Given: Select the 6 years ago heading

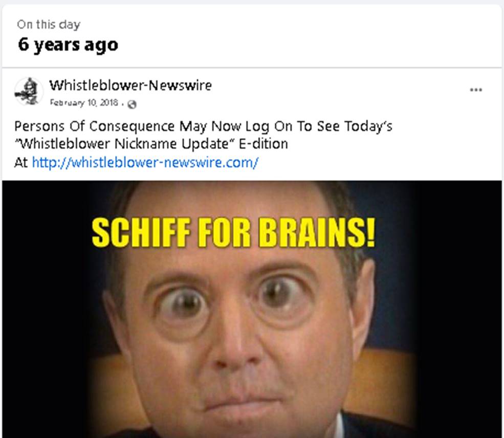Looking at the screenshot, I should point(68,45).
